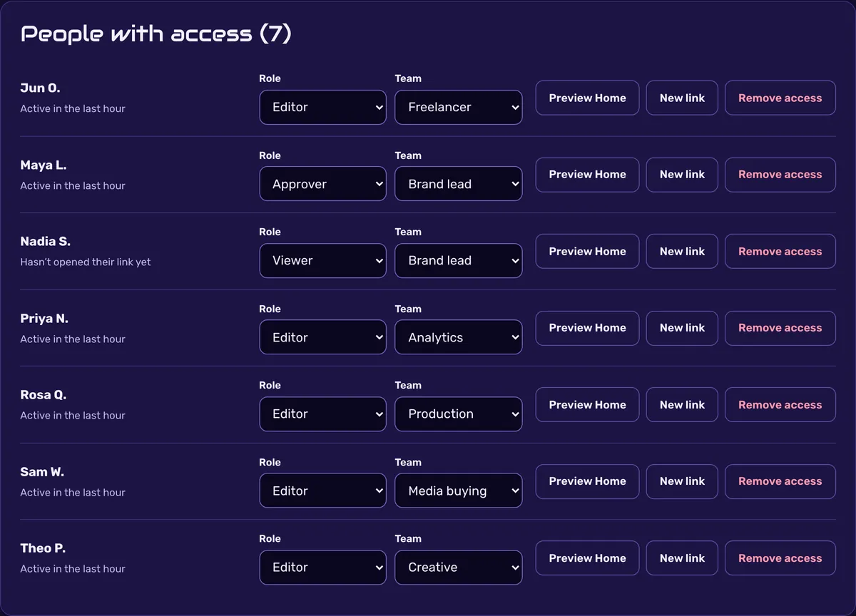Click 'Hasn't opened their link yet' status
Image resolution: width=856 pixels, height=616 pixels.
coord(86,262)
